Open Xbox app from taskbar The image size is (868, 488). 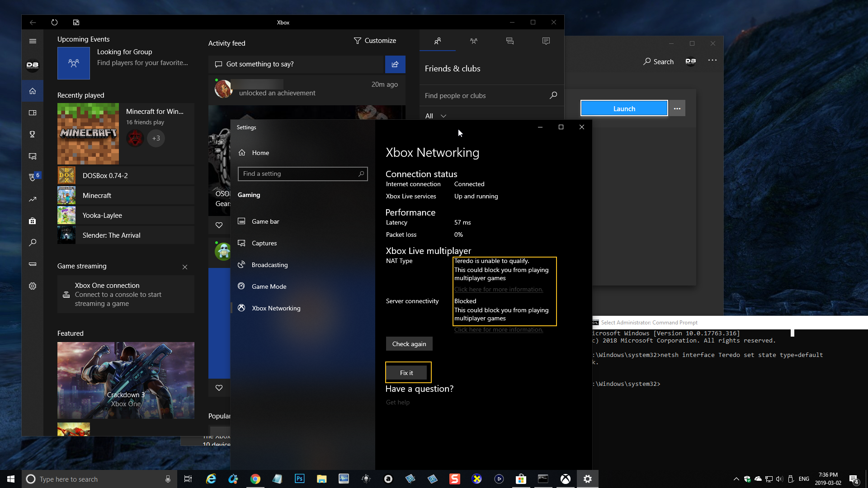(x=565, y=479)
